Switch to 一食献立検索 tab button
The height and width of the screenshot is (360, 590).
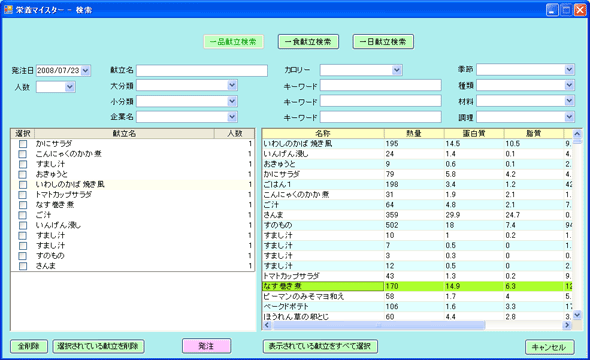click(x=308, y=42)
